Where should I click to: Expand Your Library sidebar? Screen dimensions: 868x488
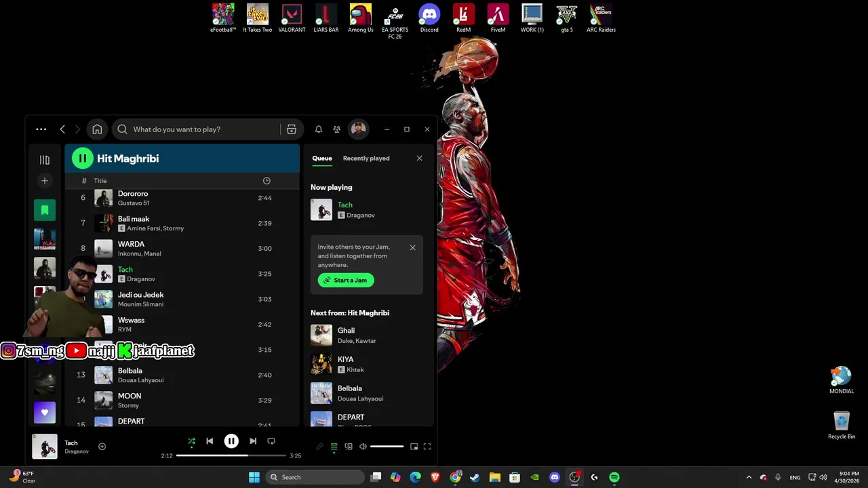45,160
